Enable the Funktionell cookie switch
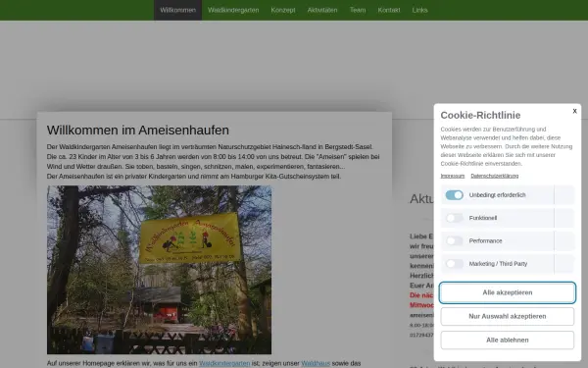Screen dimensions: 588x368 point(454,218)
